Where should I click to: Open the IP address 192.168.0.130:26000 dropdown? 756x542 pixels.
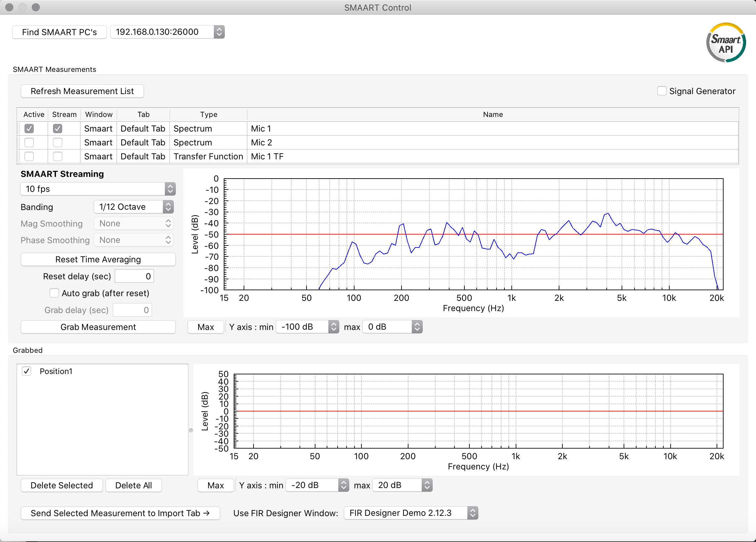pyautogui.click(x=167, y=32)
